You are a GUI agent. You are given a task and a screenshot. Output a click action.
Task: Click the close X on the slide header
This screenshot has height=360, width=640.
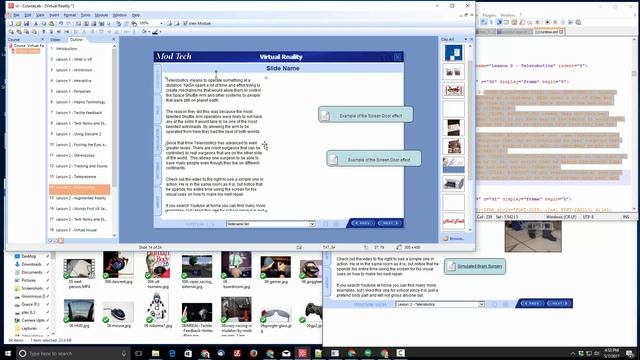(397, 57)
